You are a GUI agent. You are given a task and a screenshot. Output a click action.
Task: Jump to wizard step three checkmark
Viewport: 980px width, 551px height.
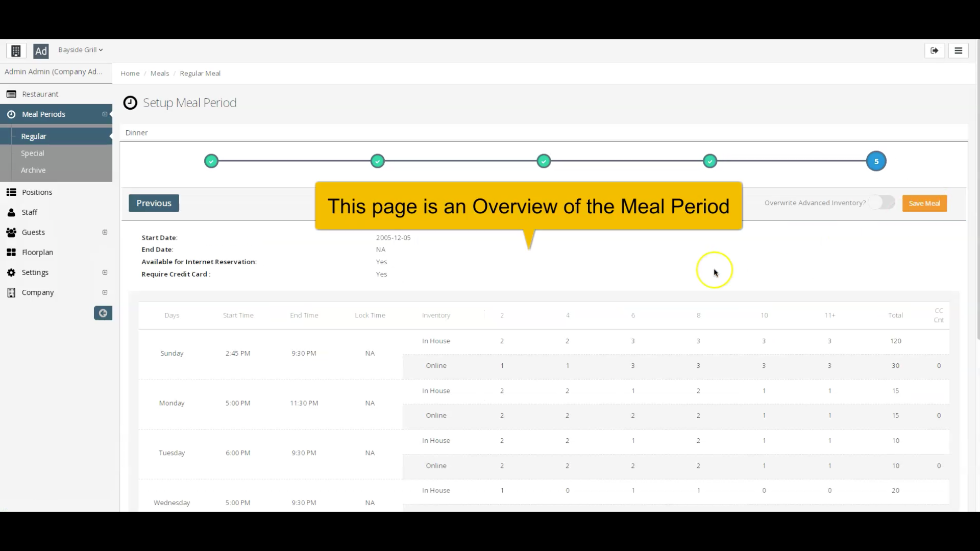(544, 161)
